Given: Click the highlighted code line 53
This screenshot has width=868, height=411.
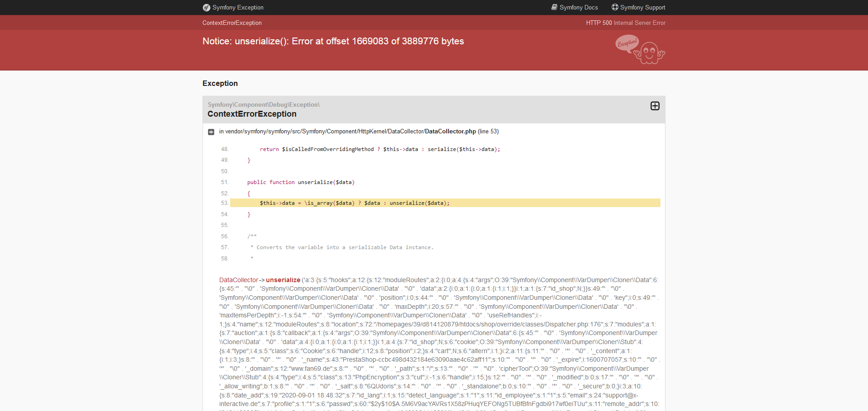Looking at the screenshot, I should tap(445, 203).
